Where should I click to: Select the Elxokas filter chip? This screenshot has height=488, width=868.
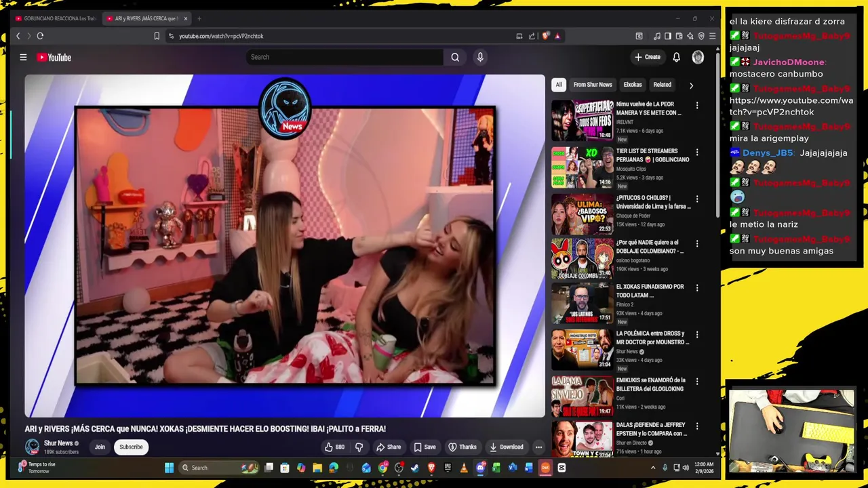pyautogui.click(x=633, y=85)
